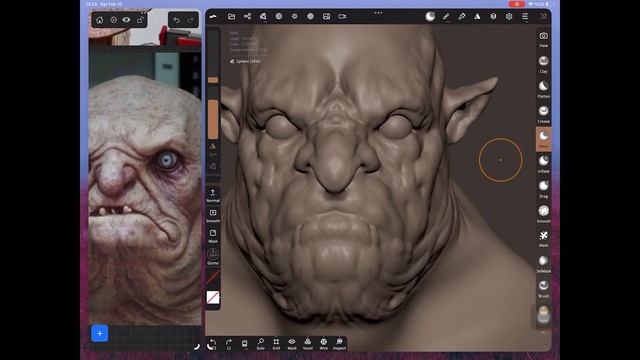
Task: Open the Painting pen menu
Action: (x=462, y=16)
